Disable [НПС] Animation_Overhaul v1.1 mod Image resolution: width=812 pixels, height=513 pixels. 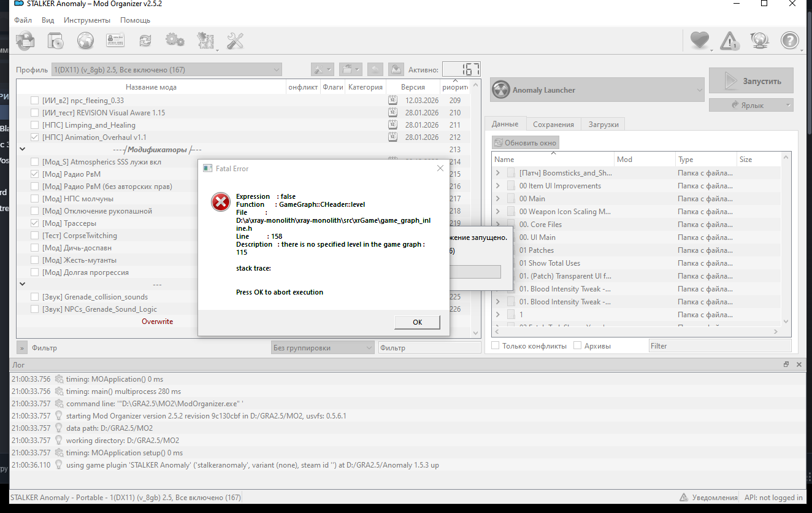coord(34,137)
